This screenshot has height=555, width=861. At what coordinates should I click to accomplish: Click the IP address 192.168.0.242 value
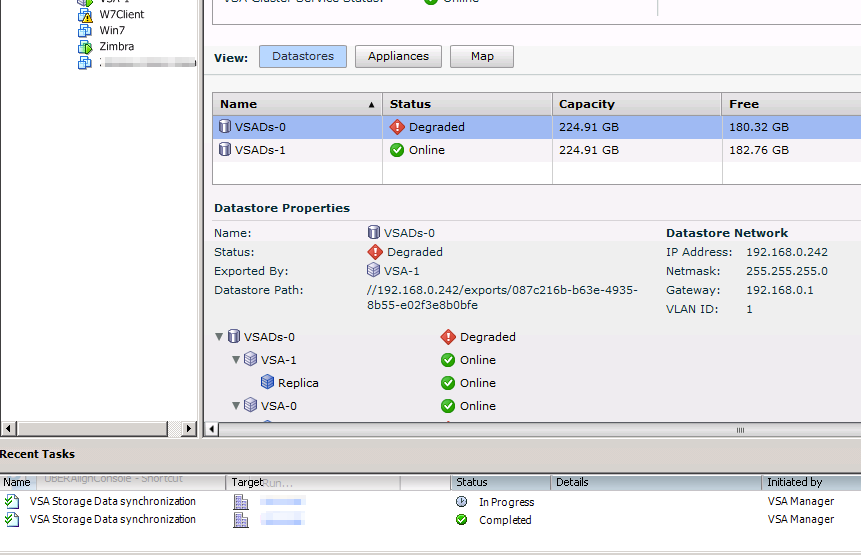coord(787,252)
